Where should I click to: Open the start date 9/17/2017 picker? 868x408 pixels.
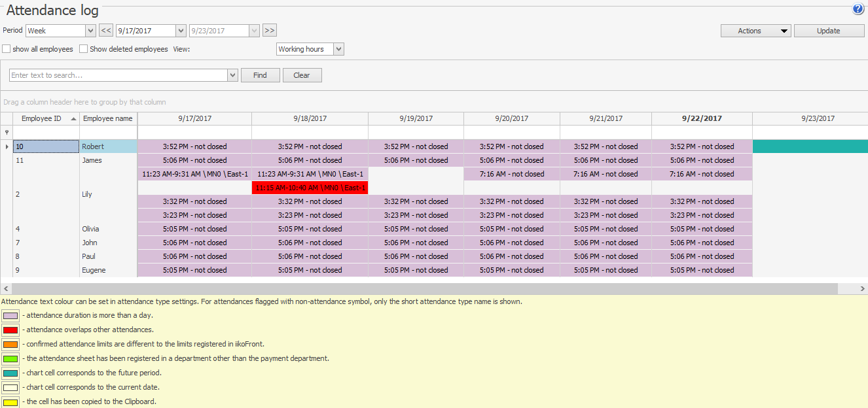pos(181,31)
